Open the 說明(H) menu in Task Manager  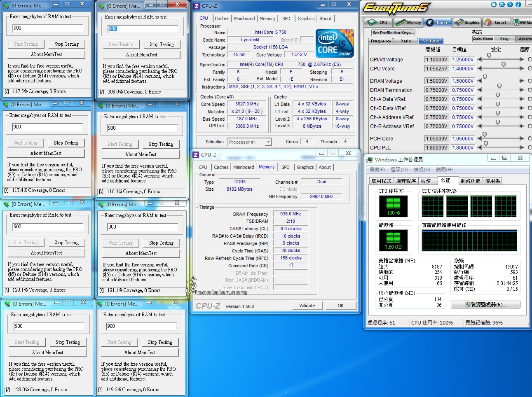[x=444, y=170]
